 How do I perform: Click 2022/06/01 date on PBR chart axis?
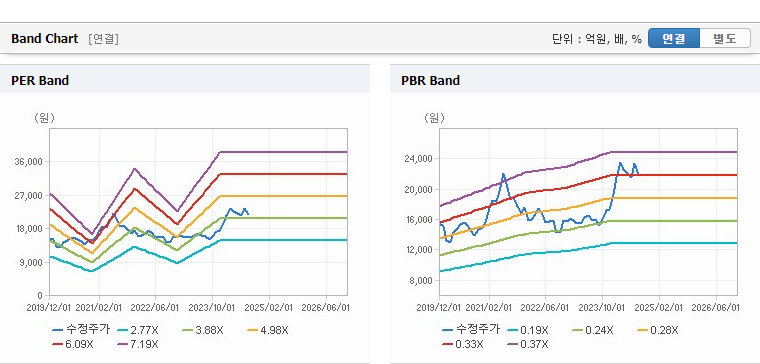[x=546, y=308]
